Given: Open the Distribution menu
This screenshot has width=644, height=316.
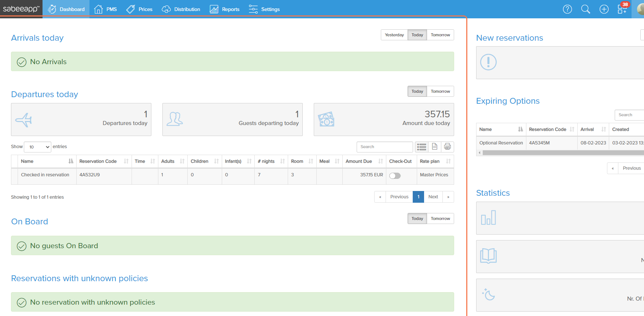Looking at the screenshot, I should (x=181, y=9).
